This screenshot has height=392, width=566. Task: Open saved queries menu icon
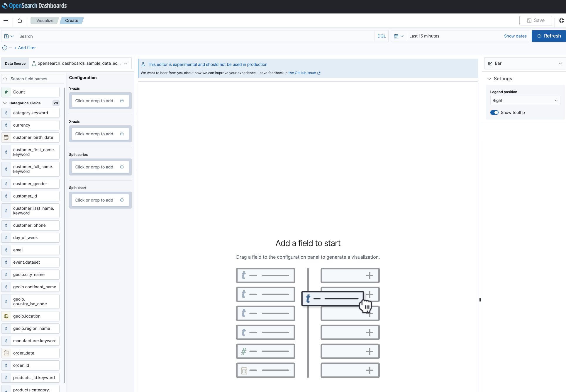point(9,36)
